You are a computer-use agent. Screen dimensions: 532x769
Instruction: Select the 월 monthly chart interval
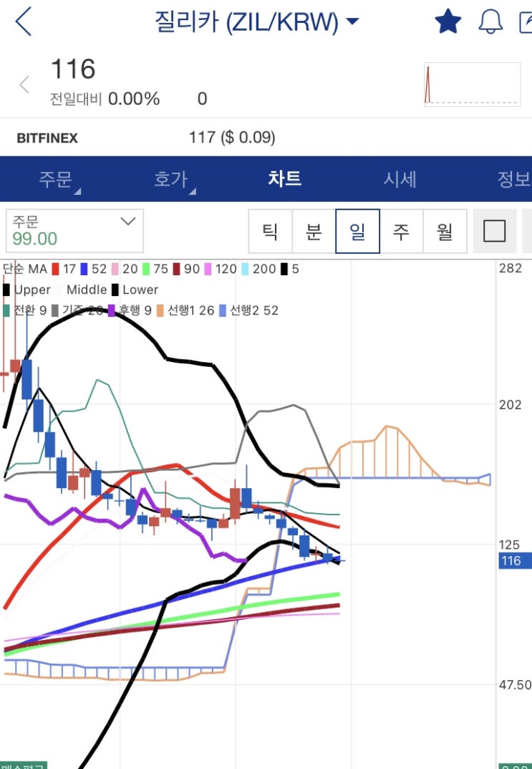pos(445,231)
